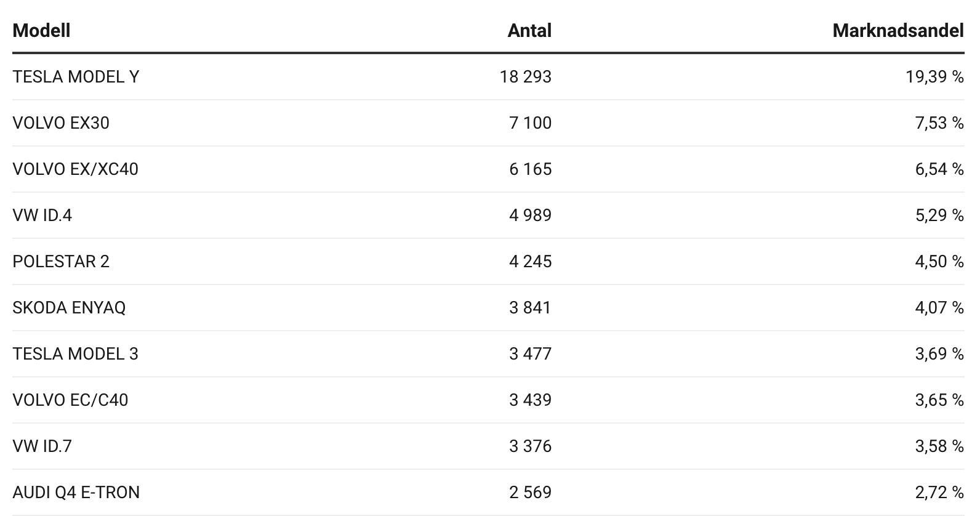
Task: Select the 4,50 % market share cell
Action: coord(939,262)
